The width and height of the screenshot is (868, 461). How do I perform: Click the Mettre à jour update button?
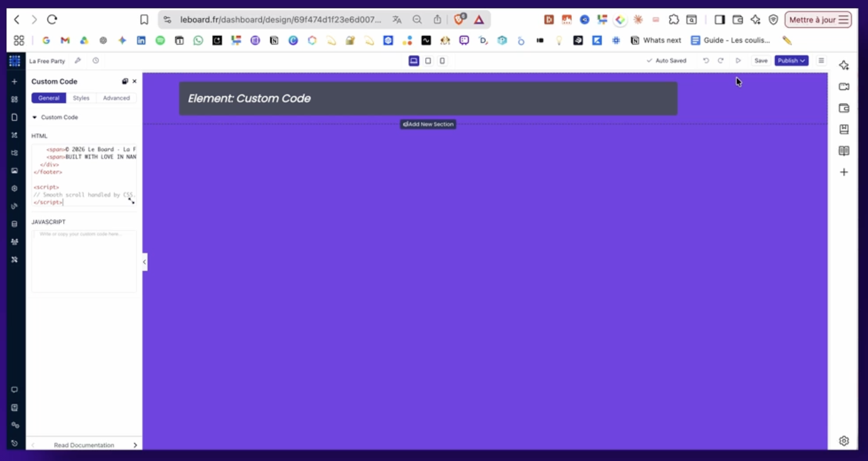click(818, 20)
